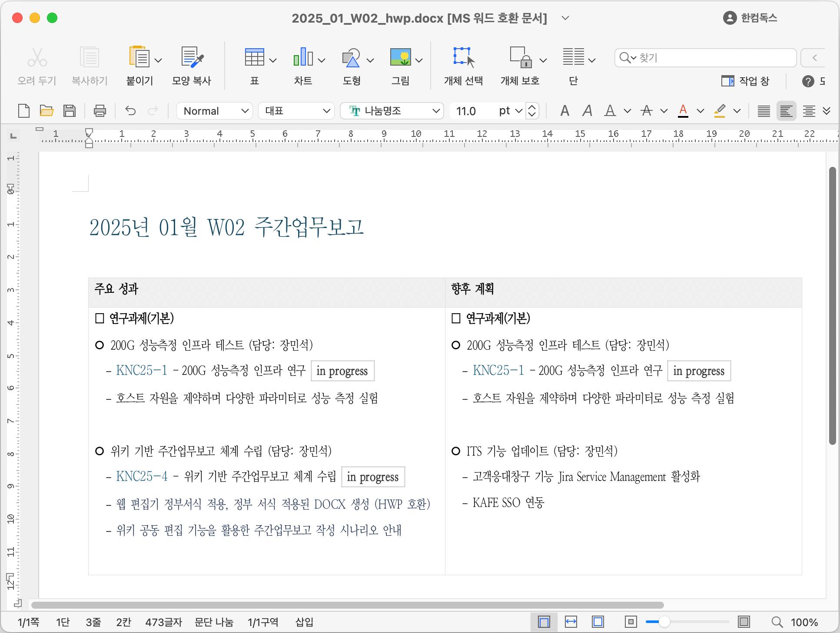Click the Print icon
Viewport: 840px width, 633px height.
coord(100,111)
